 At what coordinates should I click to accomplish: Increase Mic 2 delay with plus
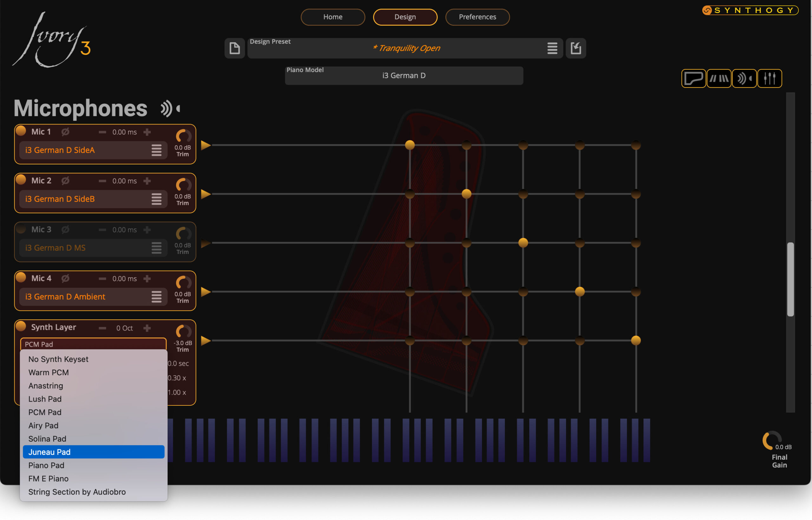tap(147, 181)
